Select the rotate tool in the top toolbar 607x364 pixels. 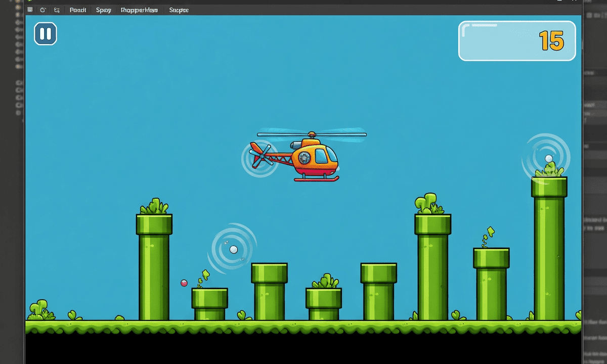coord(42,10)
